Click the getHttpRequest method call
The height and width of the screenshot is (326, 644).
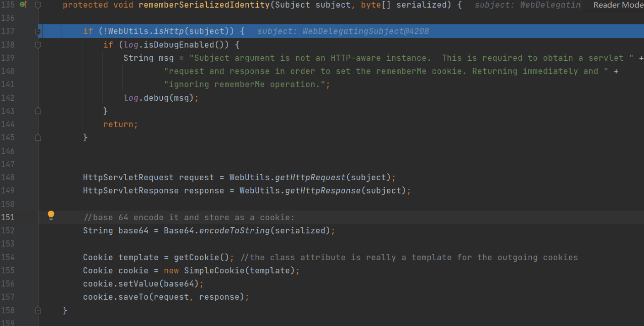pos(310,178)
